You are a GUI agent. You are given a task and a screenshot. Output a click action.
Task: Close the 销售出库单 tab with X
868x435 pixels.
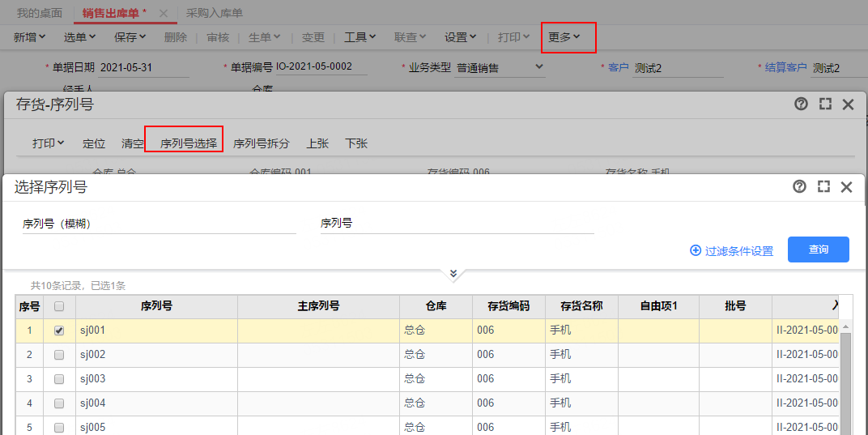pos(164,14)
